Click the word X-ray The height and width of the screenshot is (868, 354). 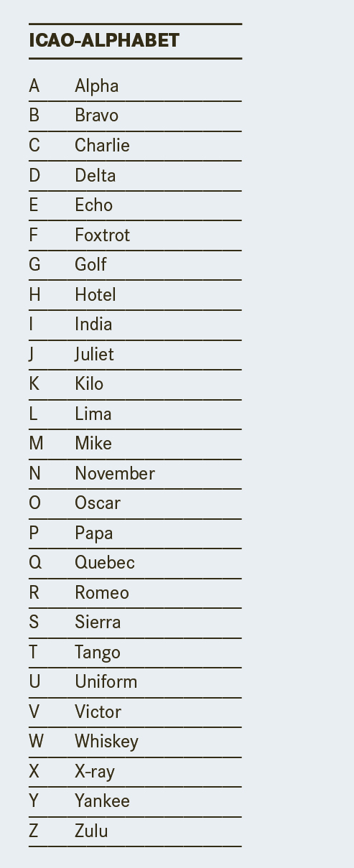[95, 772]
